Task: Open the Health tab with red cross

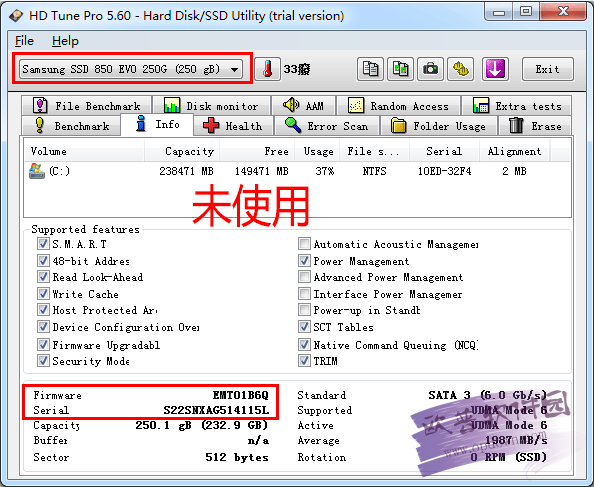Action: coord(233,126)
